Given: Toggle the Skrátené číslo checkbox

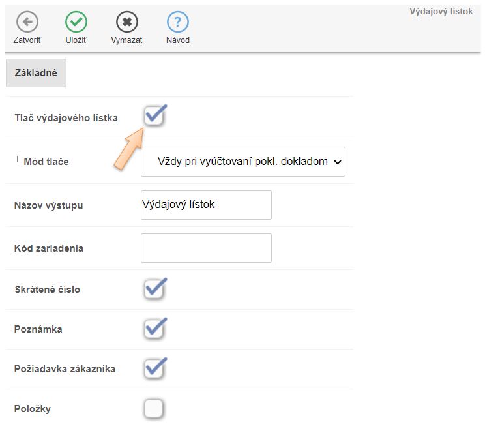Looking at the screenshot, I should click(x=153, y=289).
